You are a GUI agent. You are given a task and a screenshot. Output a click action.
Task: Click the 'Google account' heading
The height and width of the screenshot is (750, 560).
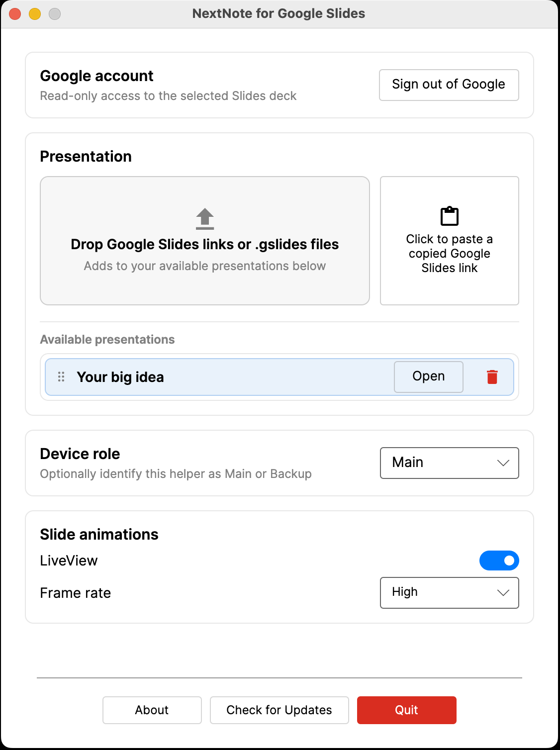pos(97,76)
